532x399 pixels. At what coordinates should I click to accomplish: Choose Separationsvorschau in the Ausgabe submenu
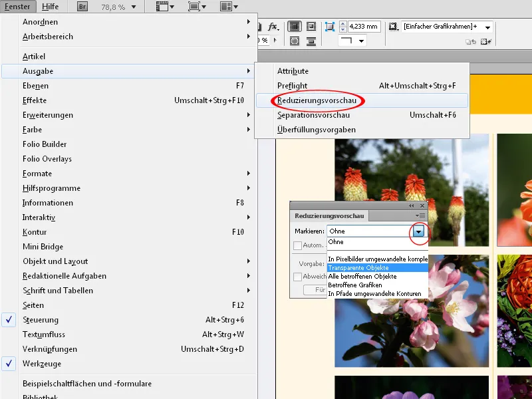[362, 114]
